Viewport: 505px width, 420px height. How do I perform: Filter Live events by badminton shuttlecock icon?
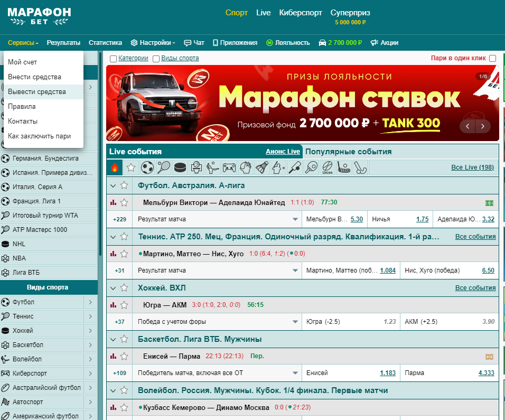pos(262,167)
